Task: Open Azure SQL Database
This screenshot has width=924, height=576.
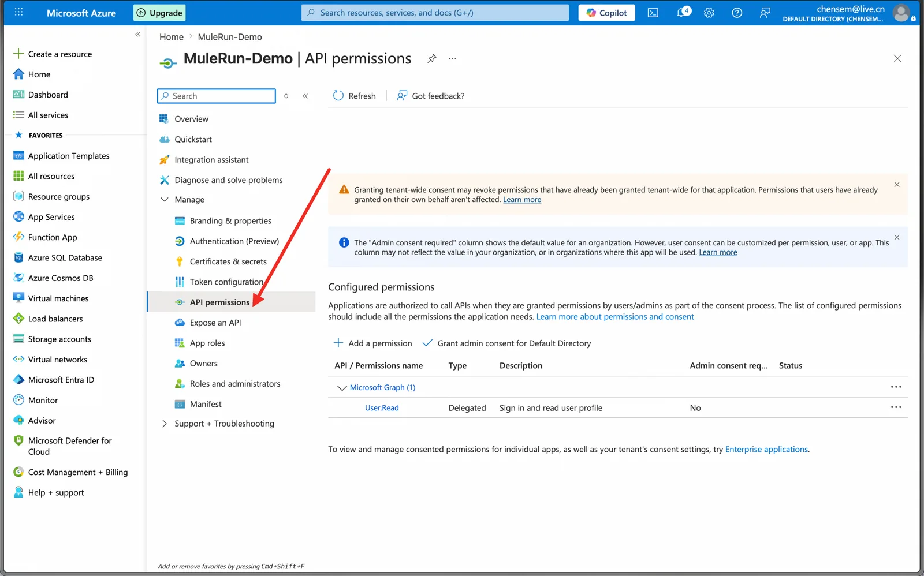Action: click(58, 257)
